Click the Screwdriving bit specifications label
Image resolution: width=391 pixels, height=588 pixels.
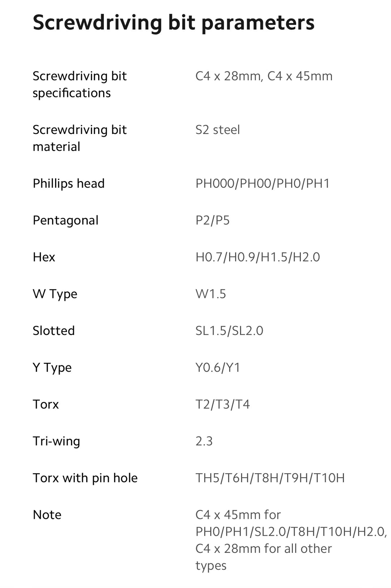80,84
